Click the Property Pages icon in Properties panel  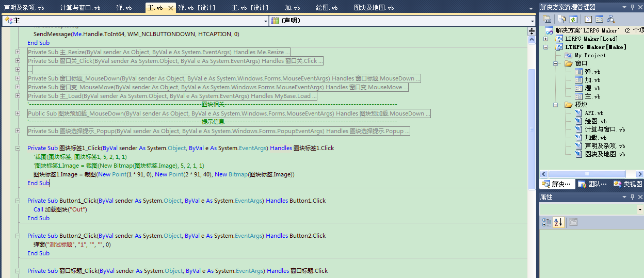(x=573, y=222)
